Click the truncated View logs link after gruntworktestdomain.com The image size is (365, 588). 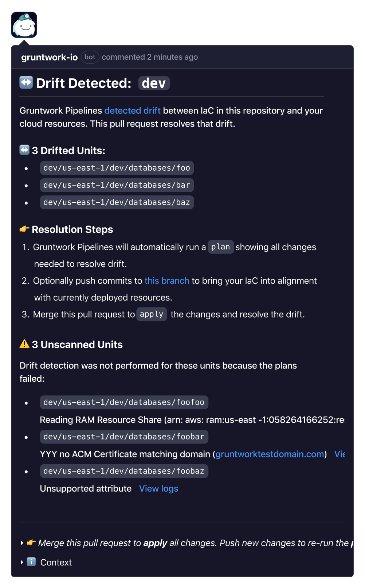coord(340,454)
